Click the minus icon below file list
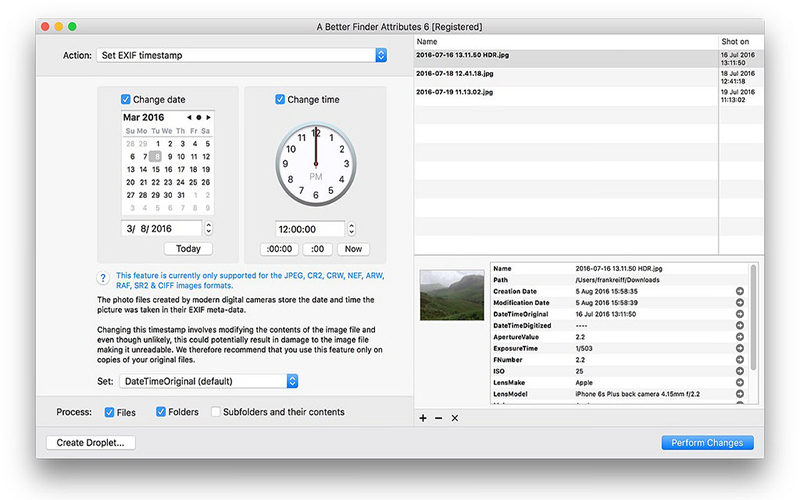800x500 pixels. click(x=438, y=418)
